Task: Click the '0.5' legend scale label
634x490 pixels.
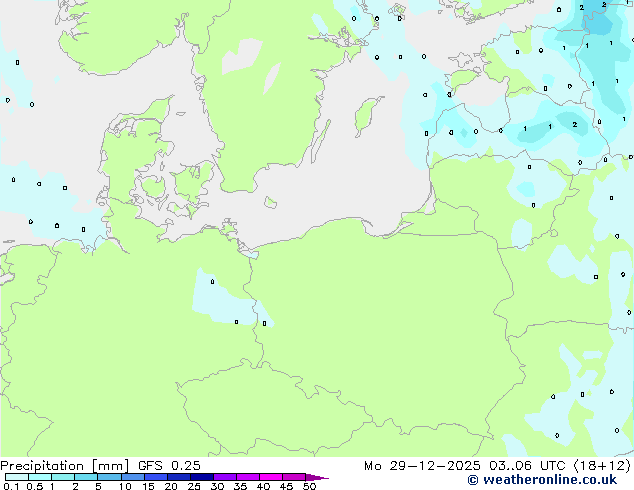Action: (35, 486)
